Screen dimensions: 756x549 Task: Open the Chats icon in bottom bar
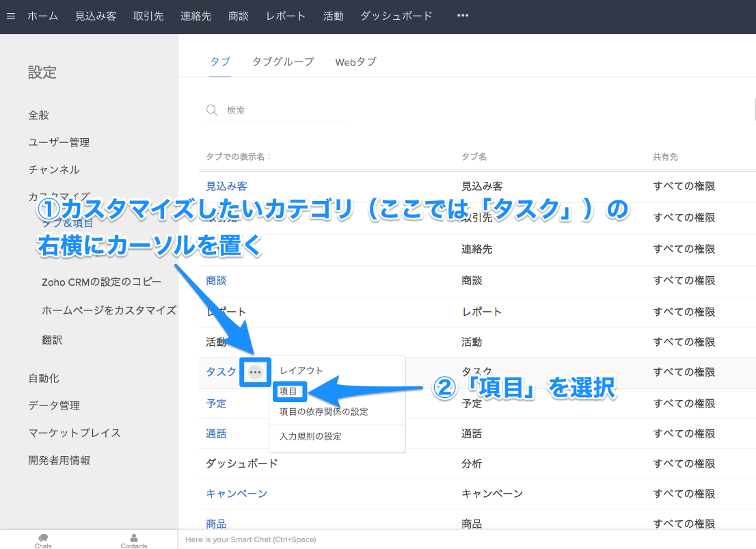[x=43, y=541]
